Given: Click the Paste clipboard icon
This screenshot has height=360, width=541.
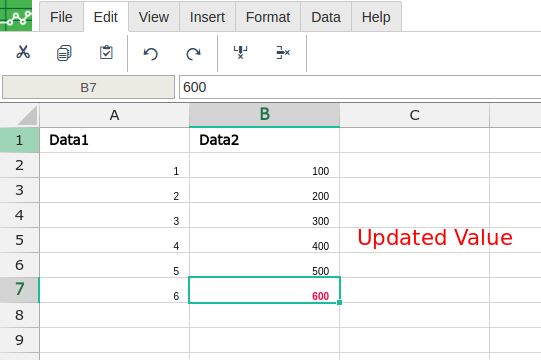Looking at the screenshot, I should click(106, 52).
